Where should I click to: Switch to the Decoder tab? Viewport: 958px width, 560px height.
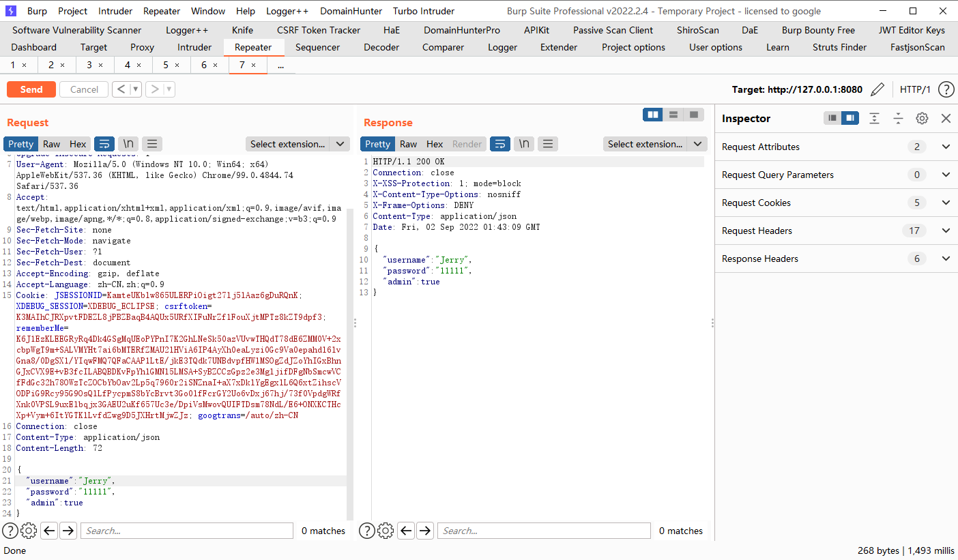(x=381, y=47)
